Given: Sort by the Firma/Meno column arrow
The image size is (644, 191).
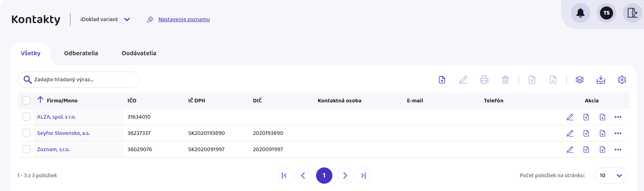Looking at the screenshot, I should [x=40, y=100].
